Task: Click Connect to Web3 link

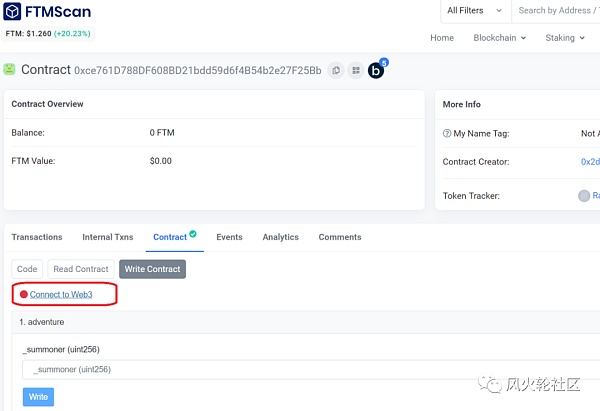Action: tap(61, 294)
